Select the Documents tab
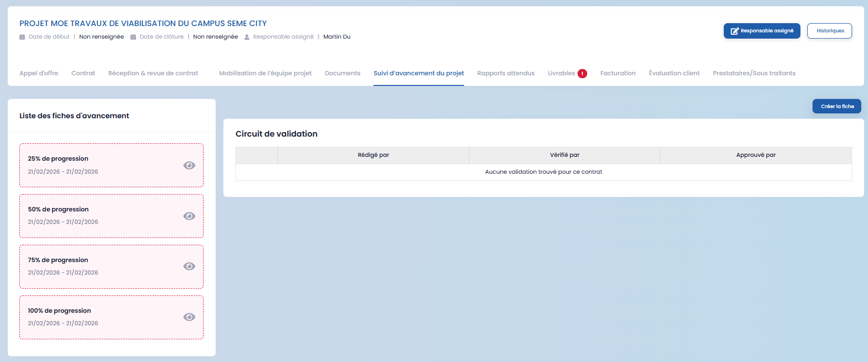The height and width of the screenshot is (362, 868). pyautogui.click(x=343, y=73)
